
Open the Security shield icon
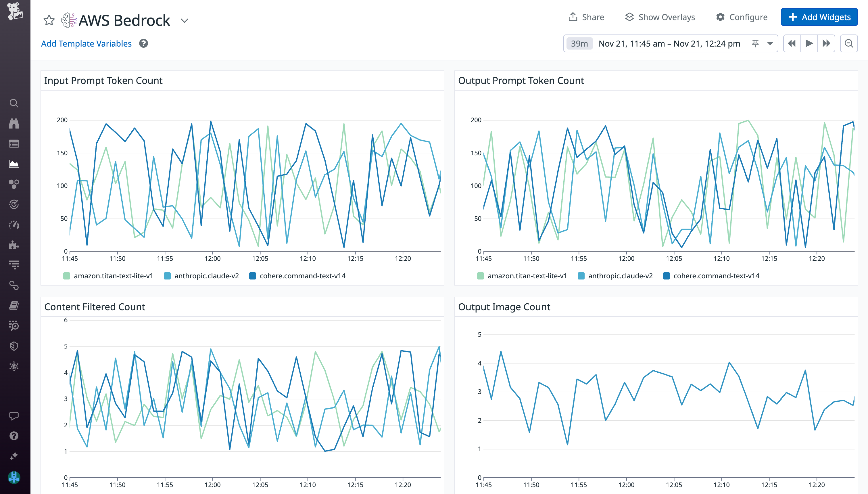(x=14, y=346)
